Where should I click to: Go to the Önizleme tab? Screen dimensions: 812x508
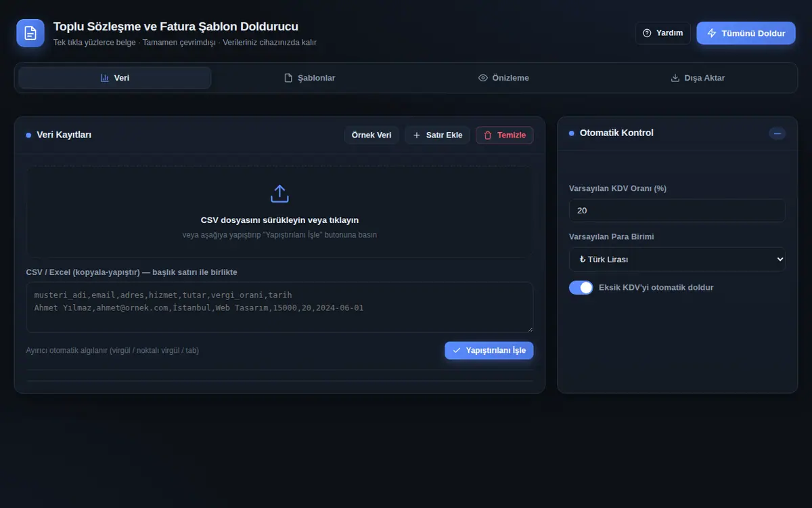tap(503, 78)
